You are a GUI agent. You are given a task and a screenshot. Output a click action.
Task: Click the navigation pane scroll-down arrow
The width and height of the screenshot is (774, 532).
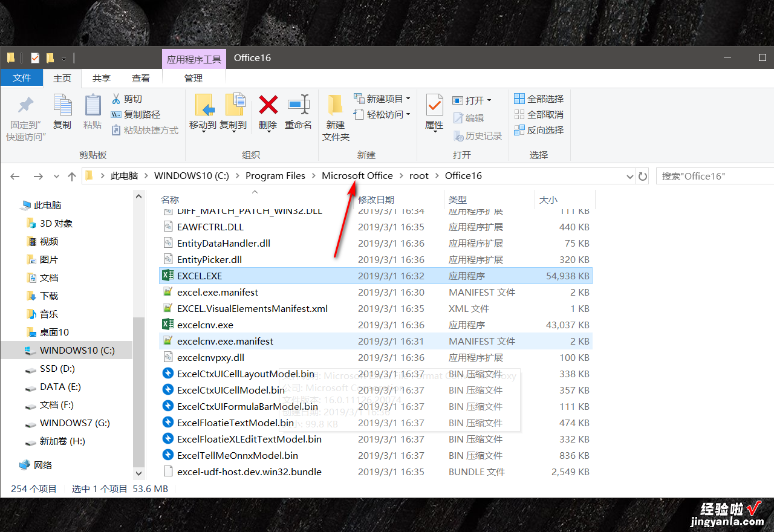pyautogui.click(x=139, y=473)
